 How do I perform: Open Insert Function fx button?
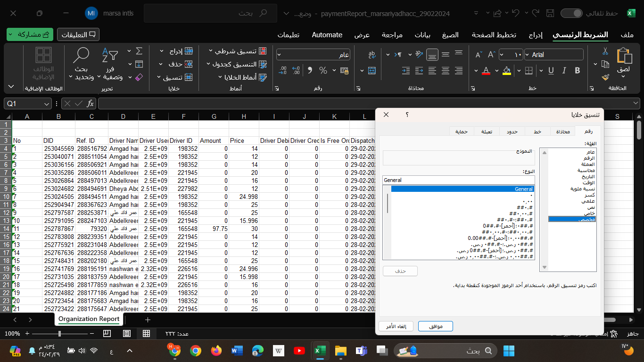click(90, 104)
